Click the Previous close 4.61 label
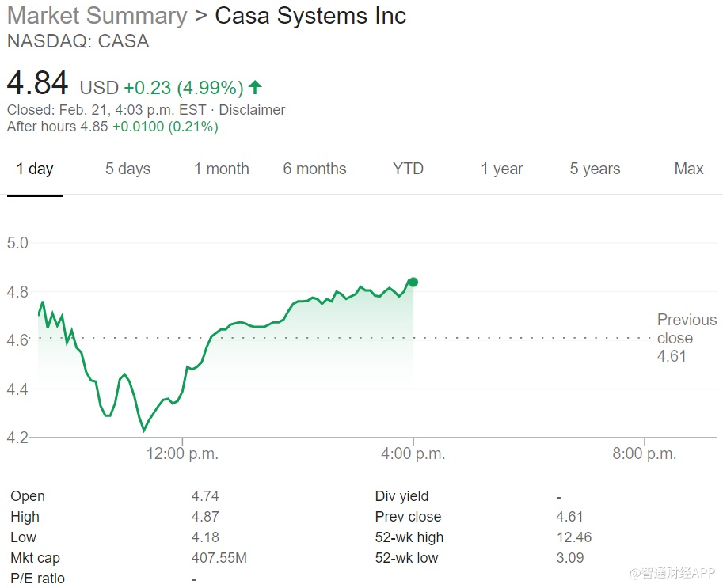Image resolution: width=723 pixels, height=588 pixels. (x=686, y=338)
